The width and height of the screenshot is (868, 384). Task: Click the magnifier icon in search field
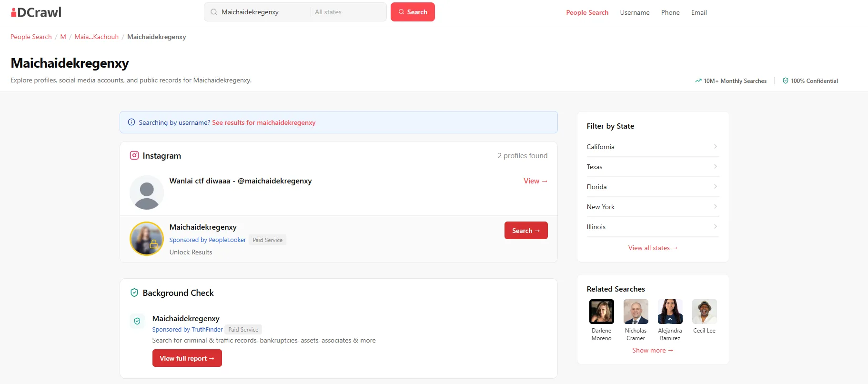point(214,12)
